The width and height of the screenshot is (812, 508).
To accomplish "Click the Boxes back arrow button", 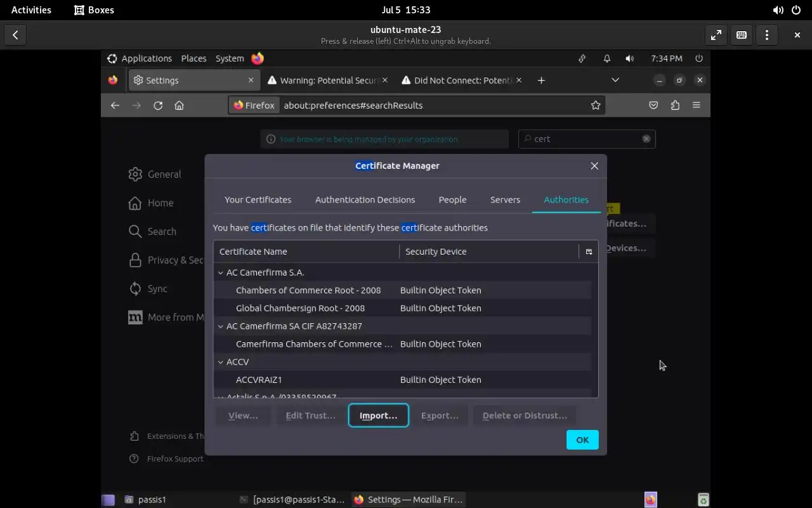I will (15, 35).
